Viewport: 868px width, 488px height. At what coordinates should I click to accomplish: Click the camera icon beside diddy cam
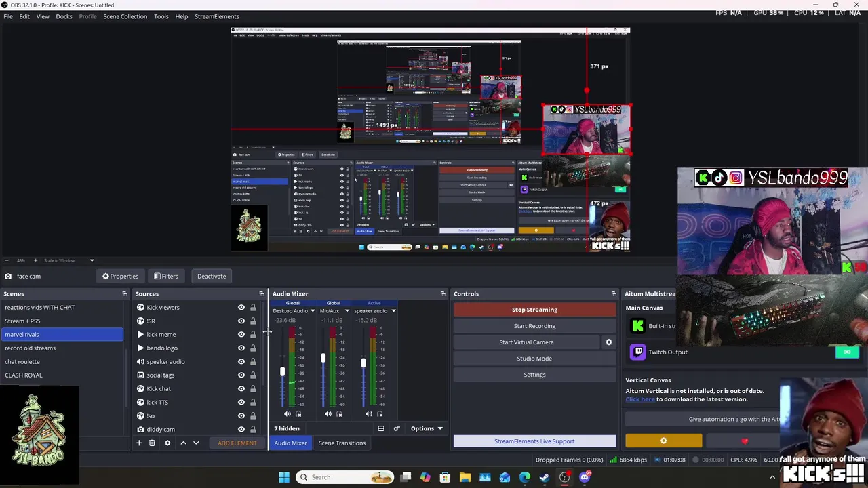point(140,429)
